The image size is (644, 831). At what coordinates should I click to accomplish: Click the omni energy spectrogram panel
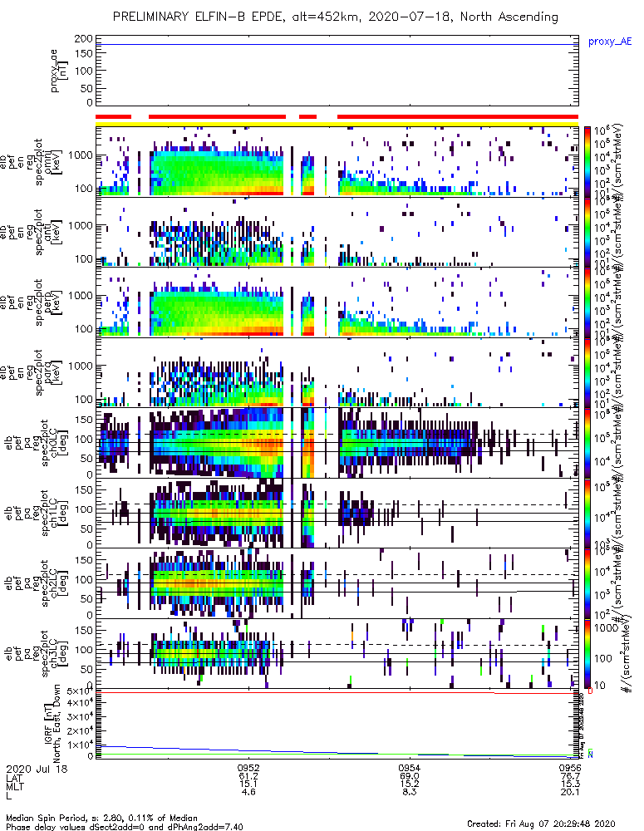coord(337,162)
